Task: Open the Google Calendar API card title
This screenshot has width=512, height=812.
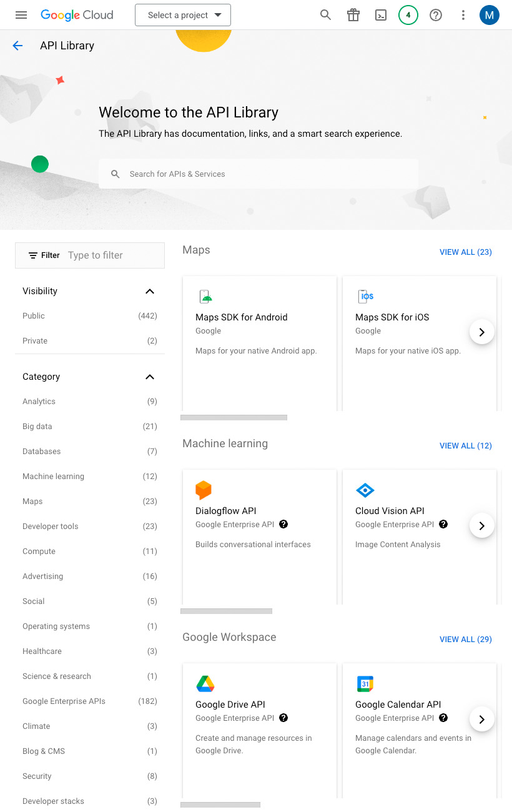Action: coord(398,705)
